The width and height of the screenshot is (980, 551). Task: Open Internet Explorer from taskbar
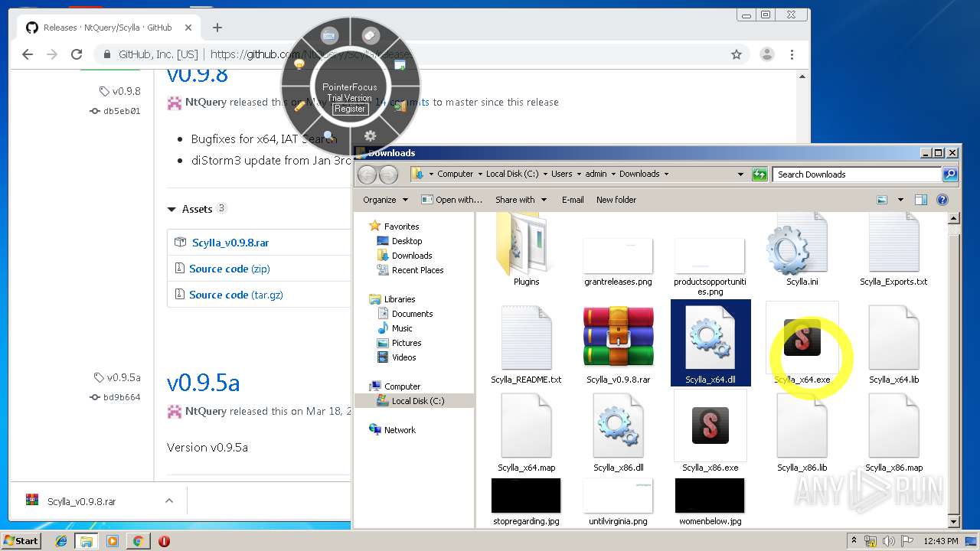tap(61, 541)
